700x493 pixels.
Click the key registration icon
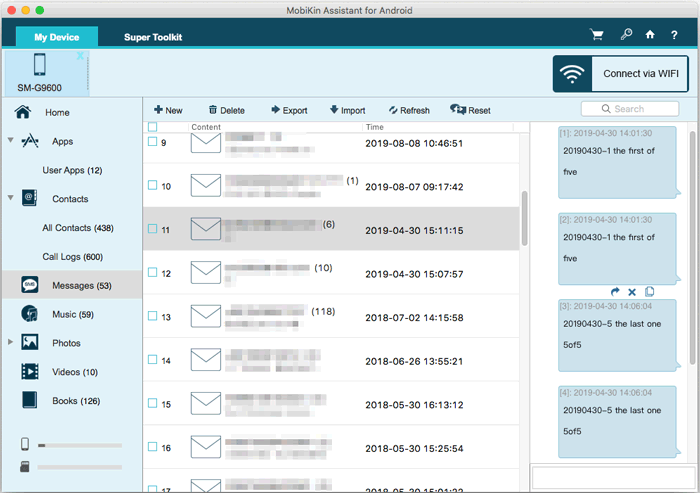pos(626,35)
